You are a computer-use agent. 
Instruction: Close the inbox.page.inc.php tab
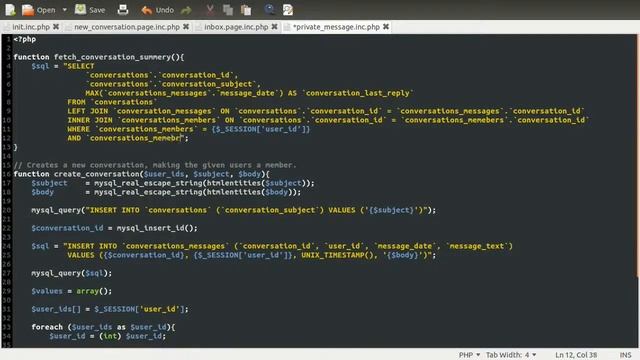click(x=274, y=27)
